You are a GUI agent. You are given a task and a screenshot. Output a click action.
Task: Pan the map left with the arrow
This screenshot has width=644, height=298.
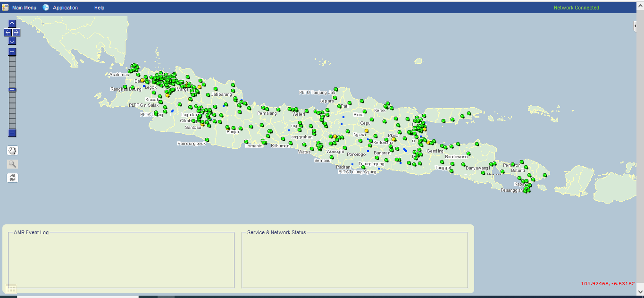8,33
